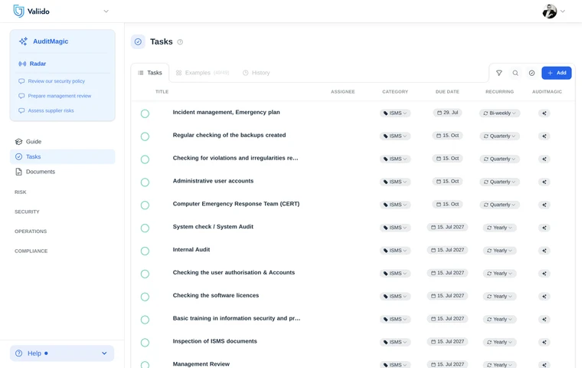Launch AuditMagic for Inspection of ISMS documents row
Viewport: 588px width, 368px height.
coord(544,342)
